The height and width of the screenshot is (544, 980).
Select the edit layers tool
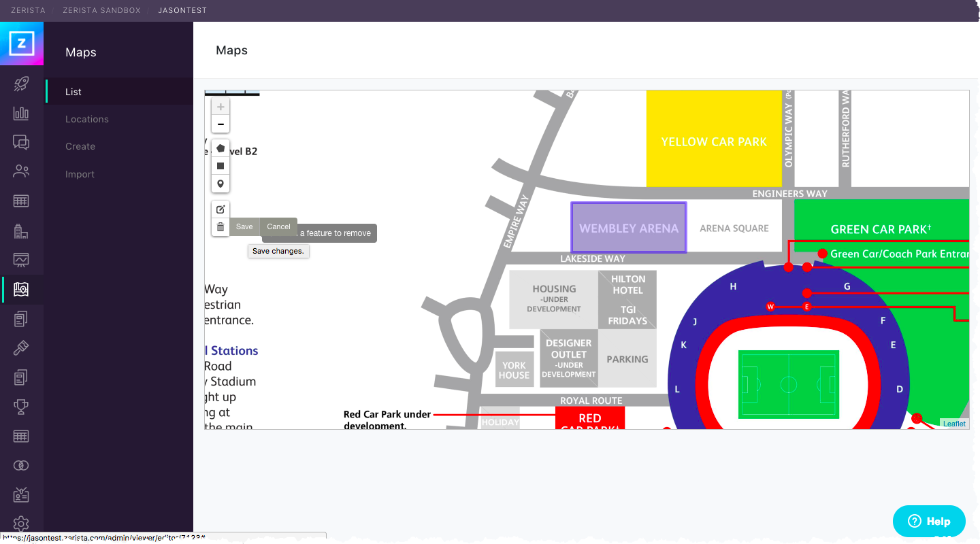(x=220, y=209)
